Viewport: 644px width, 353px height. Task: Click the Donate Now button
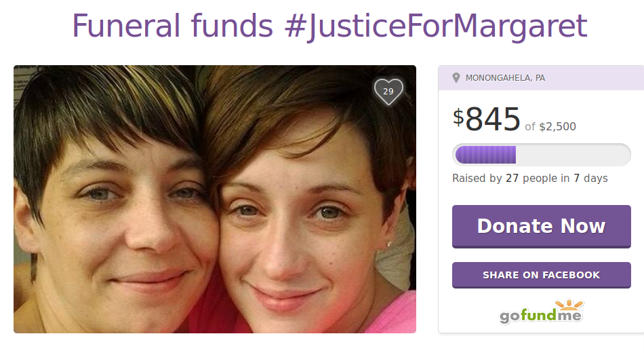click(x=542, y=226)
